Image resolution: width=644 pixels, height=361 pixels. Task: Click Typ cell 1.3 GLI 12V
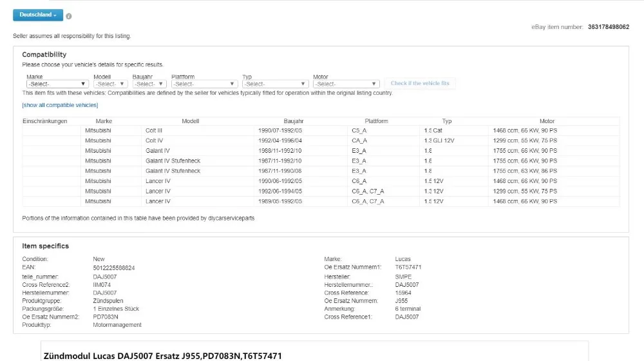[x=439, y=141]
